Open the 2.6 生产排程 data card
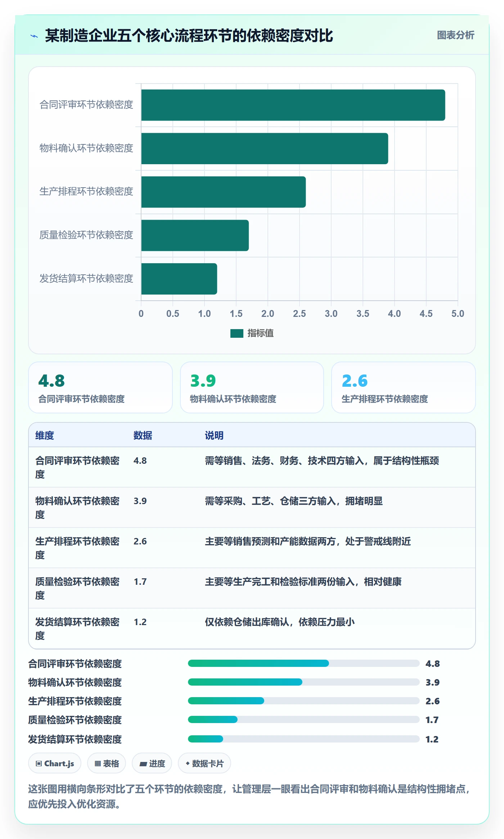Image resolution: width=504 pixels, height=839 pixels. point(403,387)
